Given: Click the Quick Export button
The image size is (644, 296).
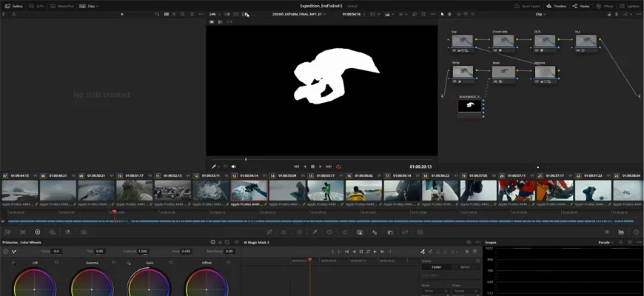Looking at the screenshot, I should coord(527,6).
